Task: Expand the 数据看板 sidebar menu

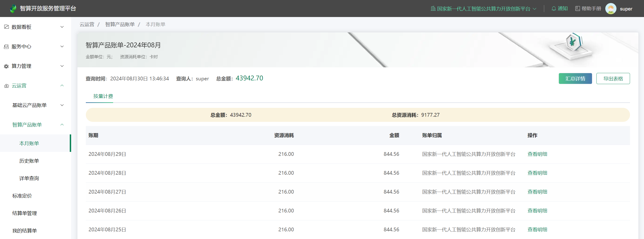Action: [x=62, y=27]
